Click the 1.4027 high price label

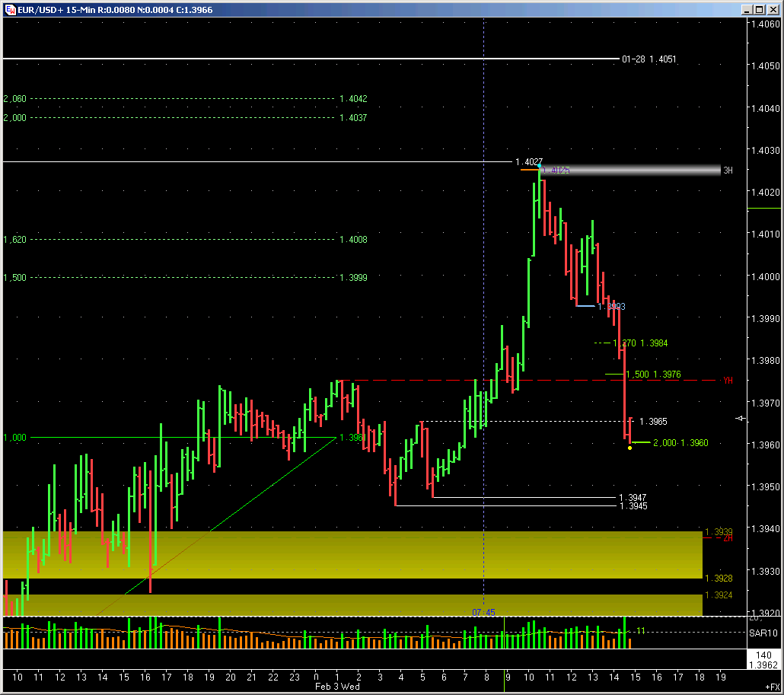[529, 161]
